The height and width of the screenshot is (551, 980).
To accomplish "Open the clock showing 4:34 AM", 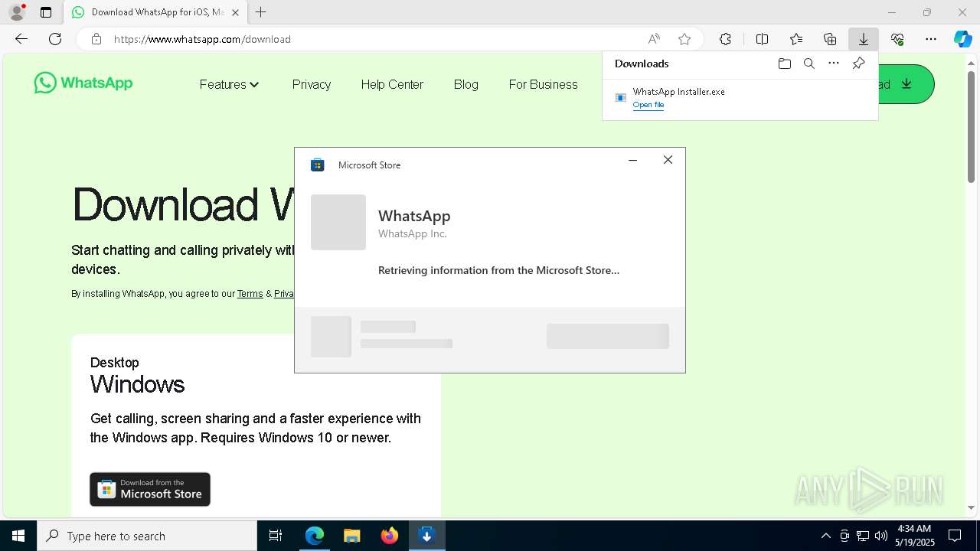I will coord(914,536).
